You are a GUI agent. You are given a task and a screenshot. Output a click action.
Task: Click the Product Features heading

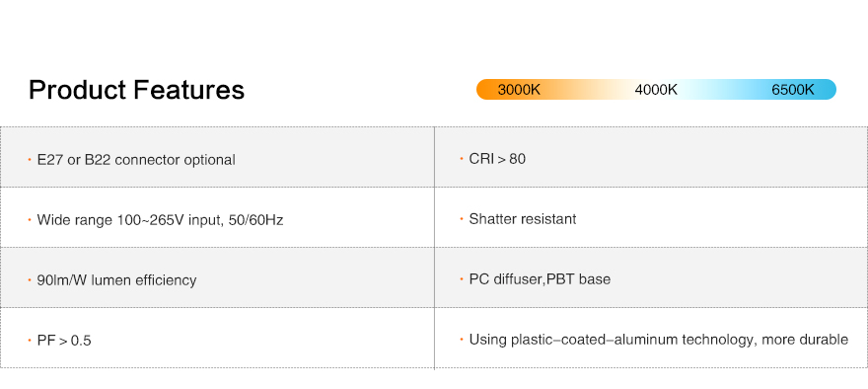pyautogui.click(x=136, y=90)
